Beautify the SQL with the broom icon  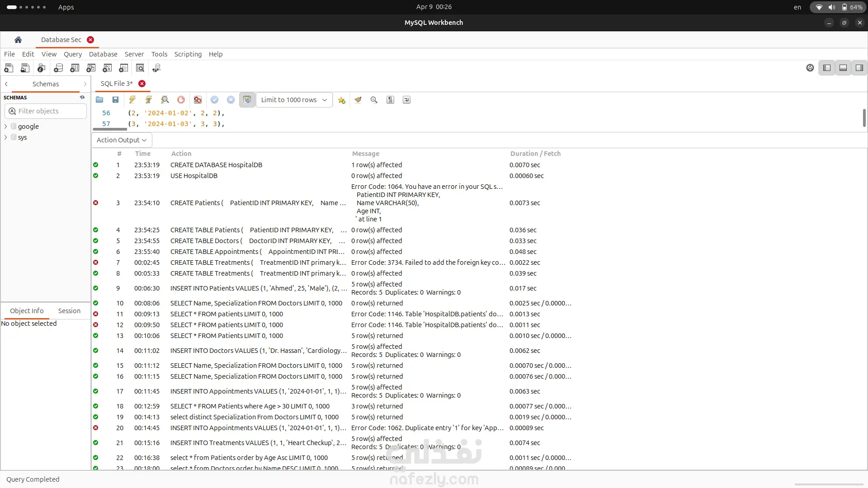pos(358,100)
